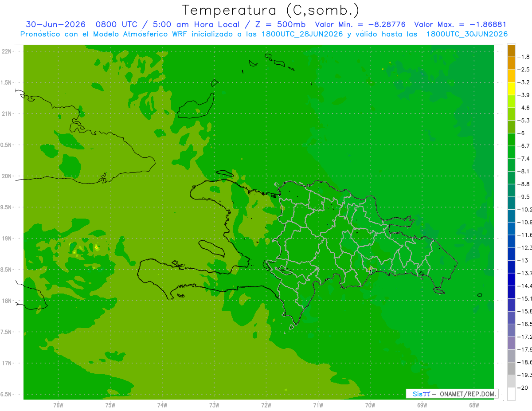Click the "69W" longitude label
The image size is (532, 411).
click(422, 405)
